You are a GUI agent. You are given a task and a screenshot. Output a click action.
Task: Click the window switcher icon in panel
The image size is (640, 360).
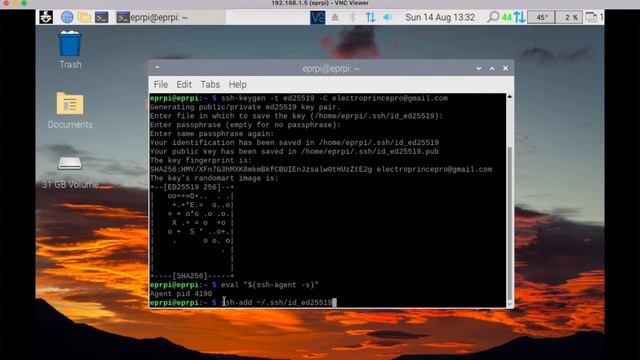pos(591,17)
